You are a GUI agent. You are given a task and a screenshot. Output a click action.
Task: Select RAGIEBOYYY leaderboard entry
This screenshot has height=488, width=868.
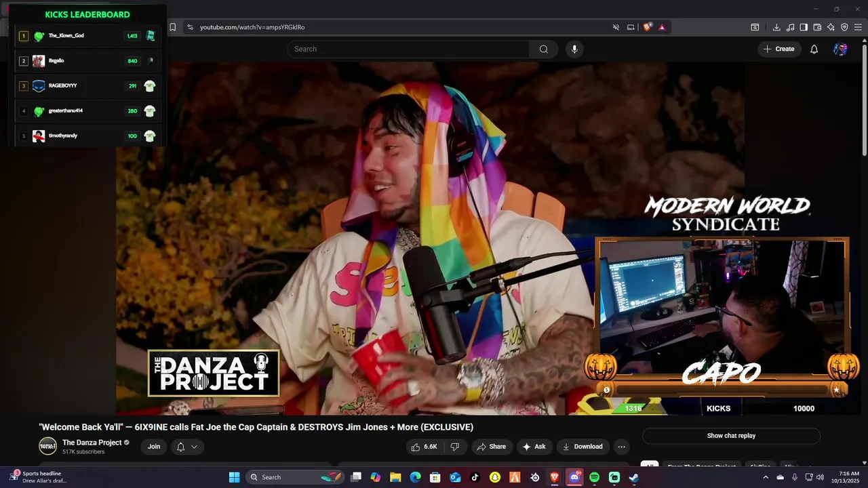pyautogui.click(x=87, y=86)
